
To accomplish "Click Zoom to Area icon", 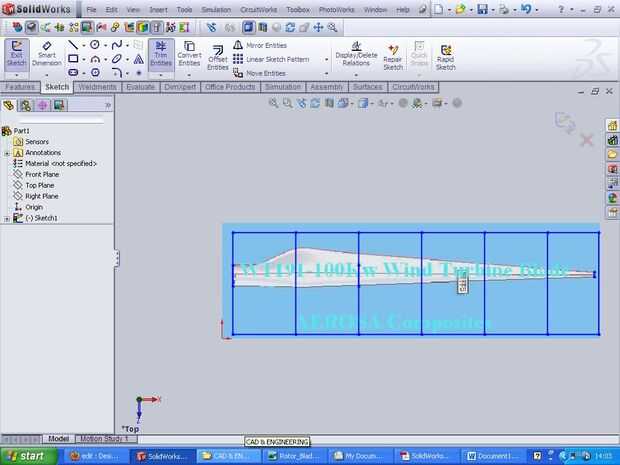I will pyautogui.click(x=287, y=104).
